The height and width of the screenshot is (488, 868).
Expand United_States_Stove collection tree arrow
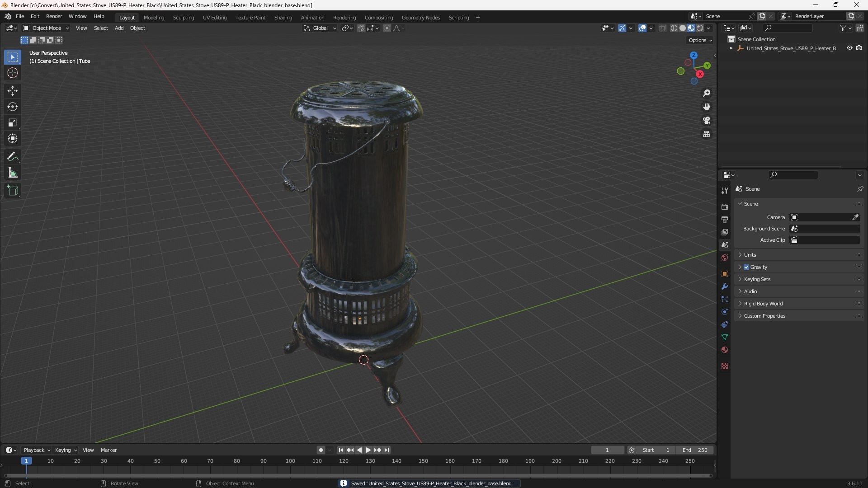(x=731, y=48)
